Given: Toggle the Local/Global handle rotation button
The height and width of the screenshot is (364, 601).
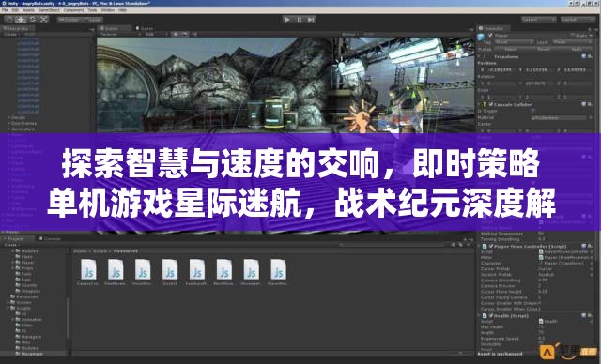Looking at the screenshot, I should 92,20.
